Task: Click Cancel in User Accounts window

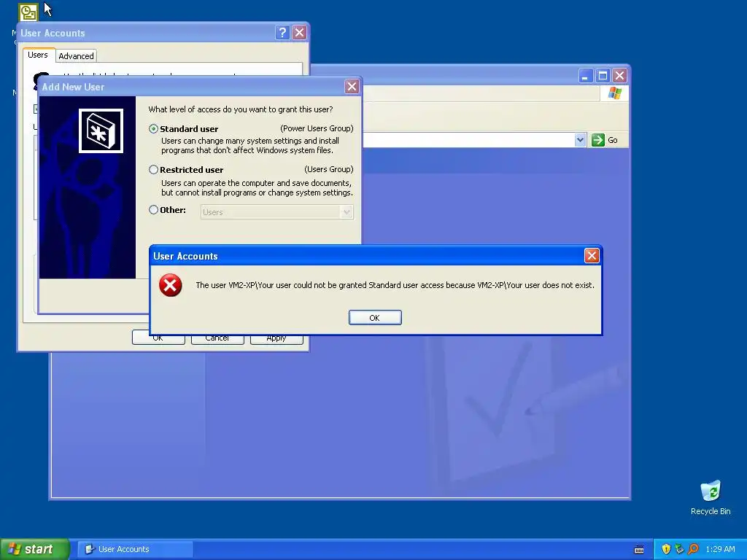Action: pyautogui.click(x=217, y=338)
